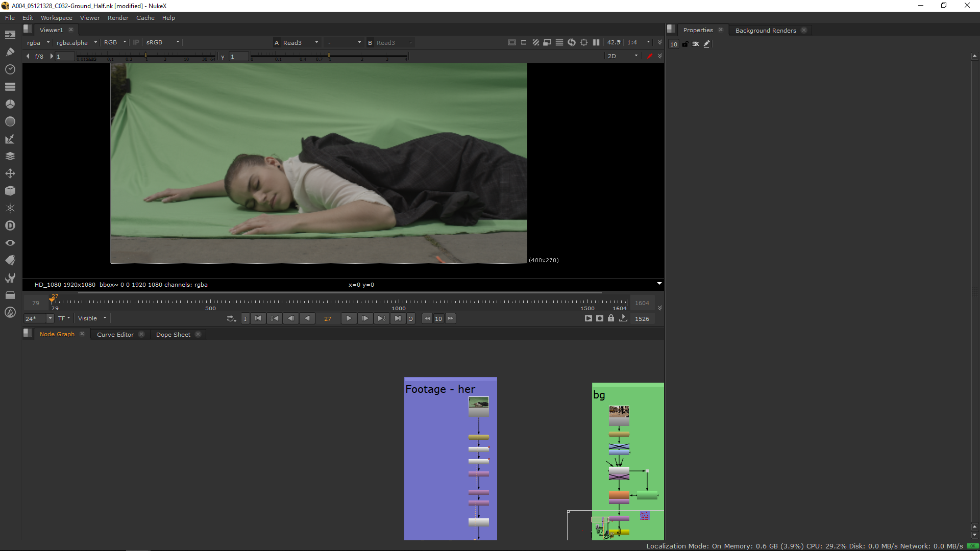
Task: Open the Render menu
Action: pyautogui.click(x=118, y=18)
